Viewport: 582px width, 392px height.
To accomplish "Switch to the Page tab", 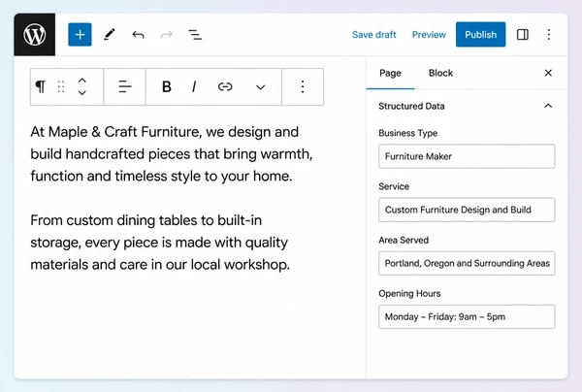I will coord(390,73).
